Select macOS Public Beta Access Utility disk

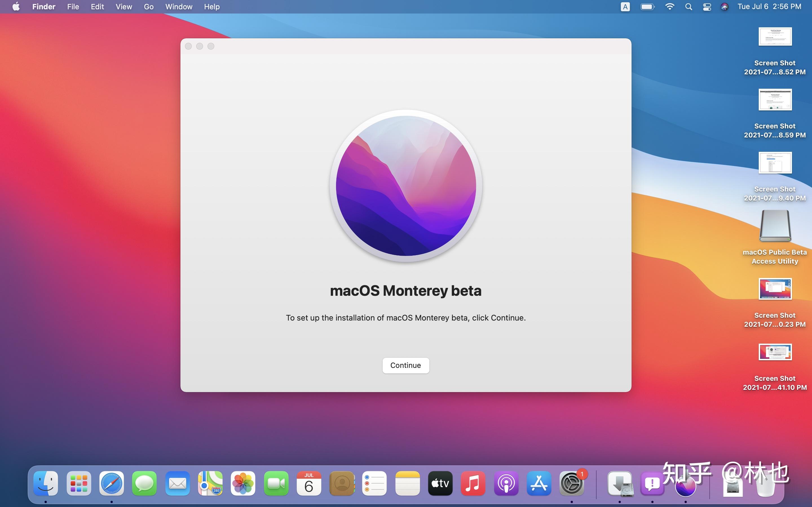pyautogui.click(x=775, y=226)
